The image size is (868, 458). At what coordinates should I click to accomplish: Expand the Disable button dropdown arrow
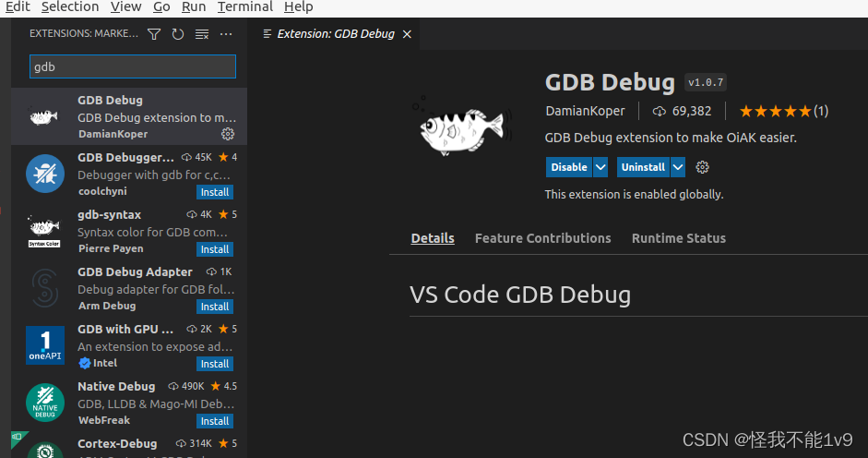coord(600,167)
